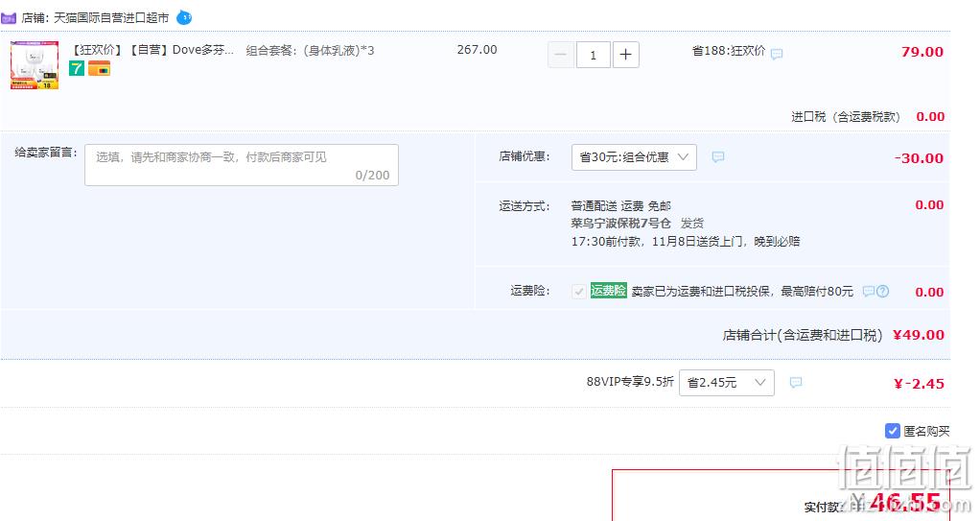Click comment icon next to 狂欢价

[777, 55]
